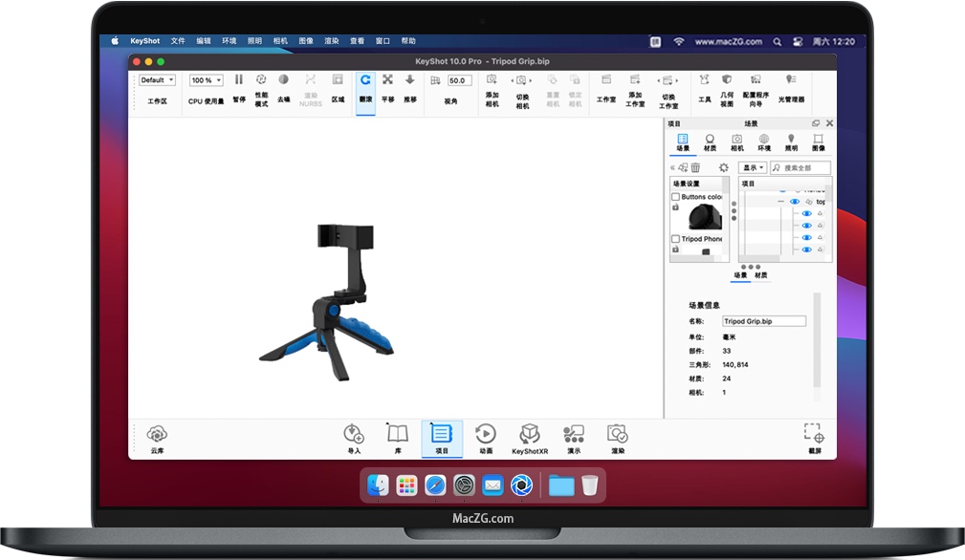This screenshot has width=965, height=560.
Task: Open the KeyShotXR tool
Action: tap(530, 437)
